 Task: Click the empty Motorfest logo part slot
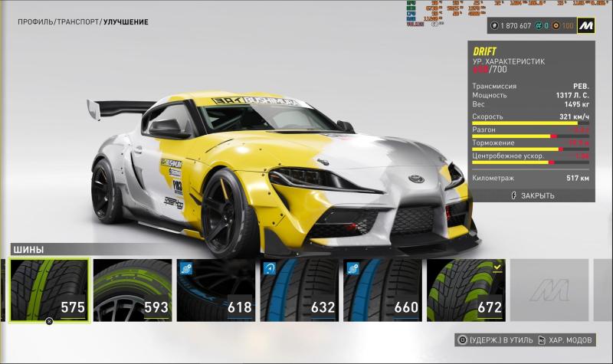(x=549, y=290)
